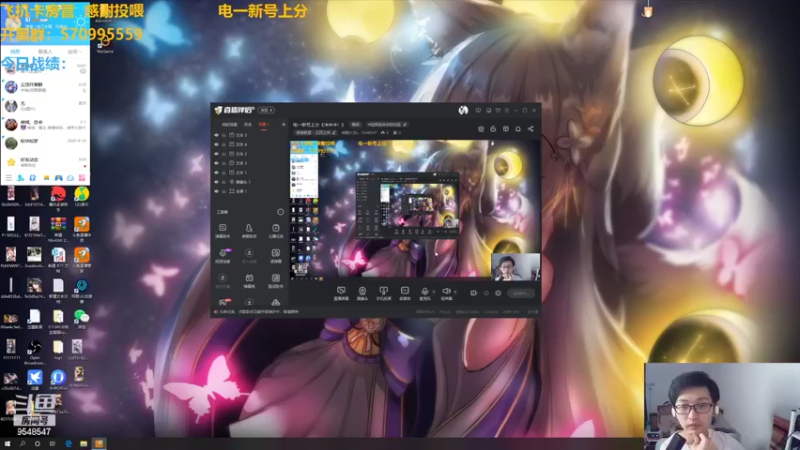Screen dimensions: 800x450
Task: Open the notification bell in room header
Action: (518, 129)
